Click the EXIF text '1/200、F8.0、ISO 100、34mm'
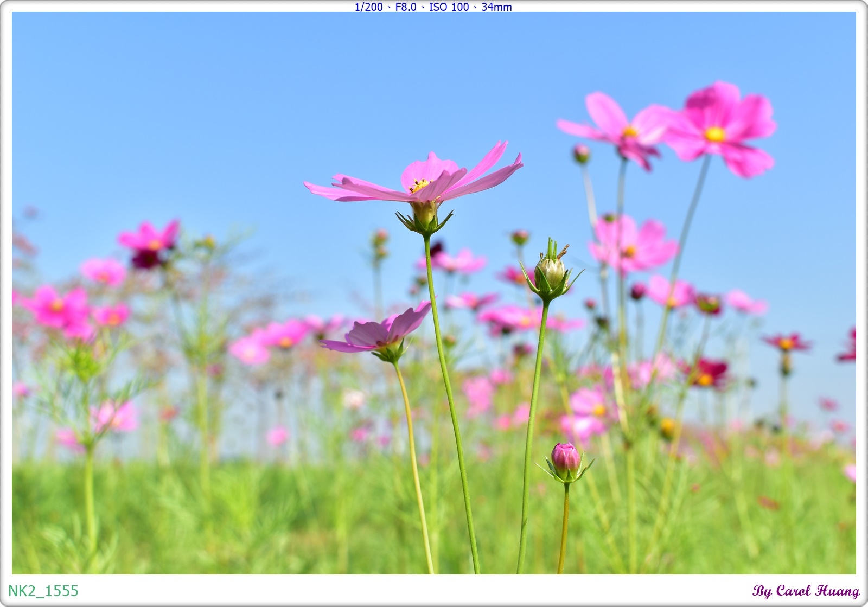Image resolution: width=868 pixels, height=607 pixels. 433,7
